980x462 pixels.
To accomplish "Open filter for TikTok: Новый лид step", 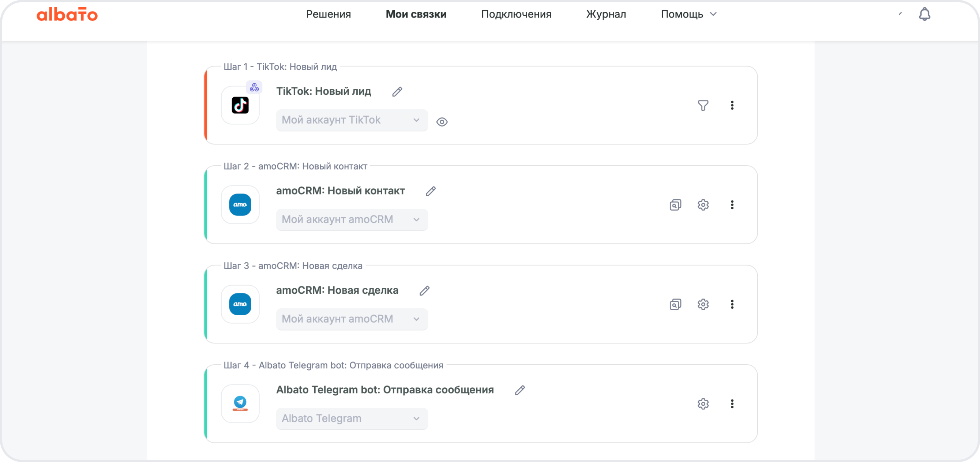I will click(703, 105).
